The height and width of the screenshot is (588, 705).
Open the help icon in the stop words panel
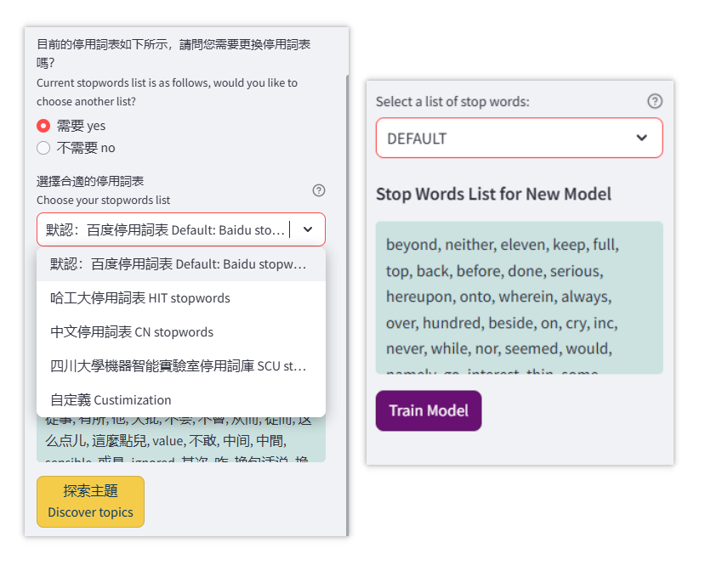[x=654, y=100]
